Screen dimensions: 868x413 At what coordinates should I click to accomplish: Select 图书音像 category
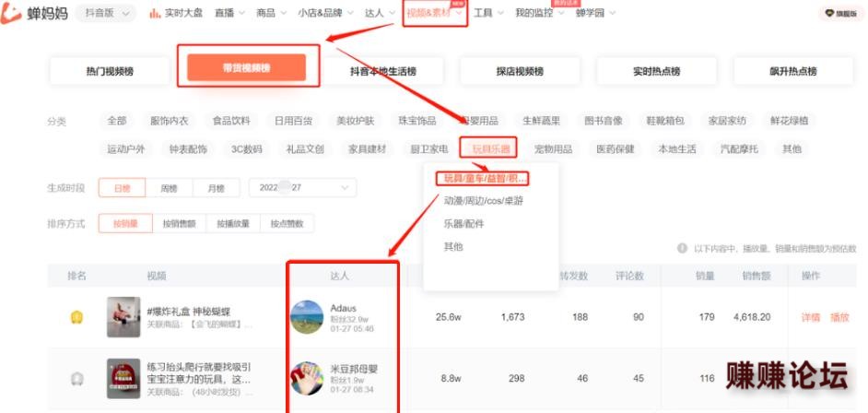tap(603, 121)
